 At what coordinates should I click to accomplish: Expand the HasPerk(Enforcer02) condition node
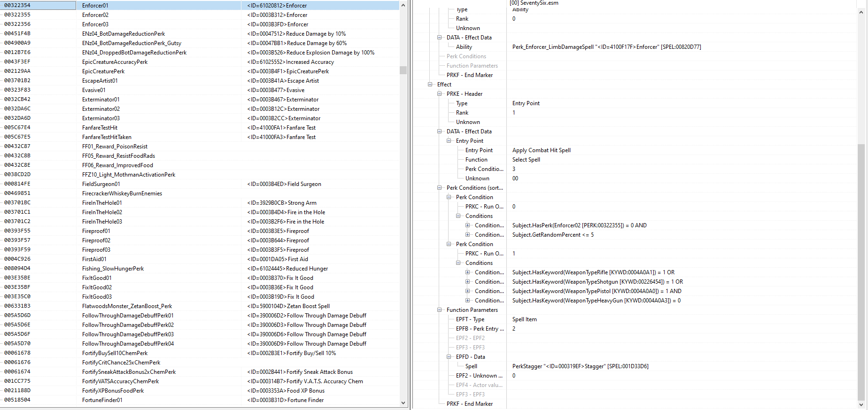[467, 225]
